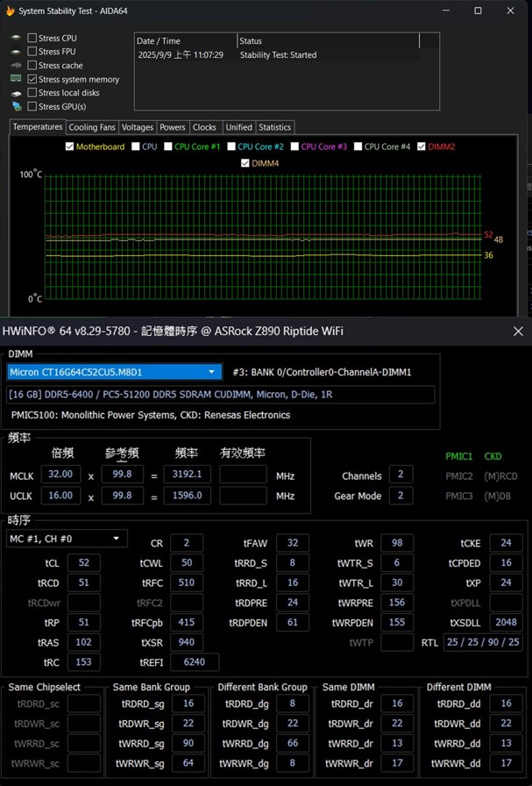
Task: Click the DDR5-6400 module description field
Action: click(221, 395)
